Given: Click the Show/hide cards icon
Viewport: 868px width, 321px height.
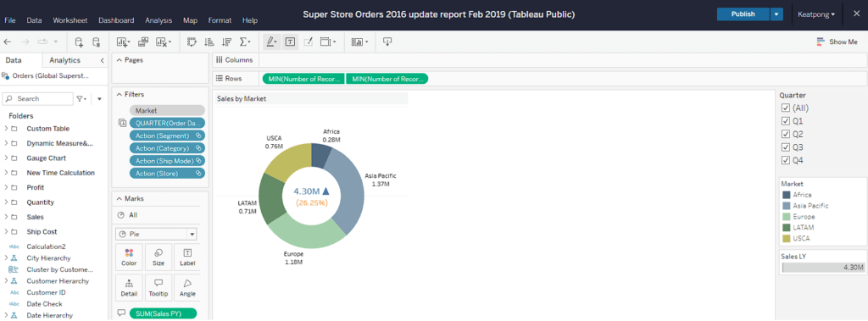Looking at the screenshot, I should coord(359,42).
